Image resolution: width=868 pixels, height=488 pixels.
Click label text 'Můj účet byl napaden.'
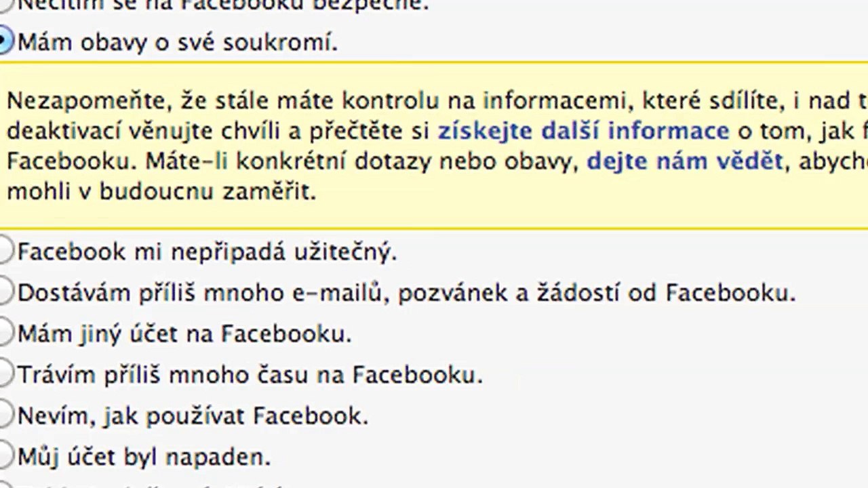(x=144, y=457)
